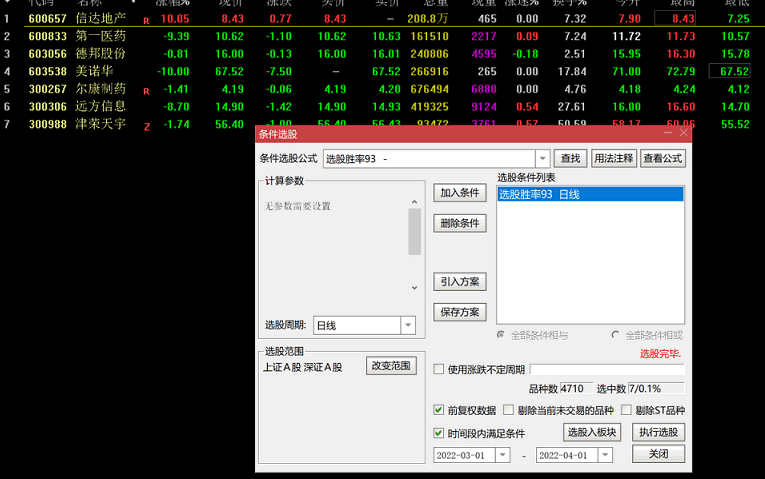Click the 涨跌不定周期 input field
Viewport: 765px width, 479px height.
pyautogui.click(x=607, y=369)
